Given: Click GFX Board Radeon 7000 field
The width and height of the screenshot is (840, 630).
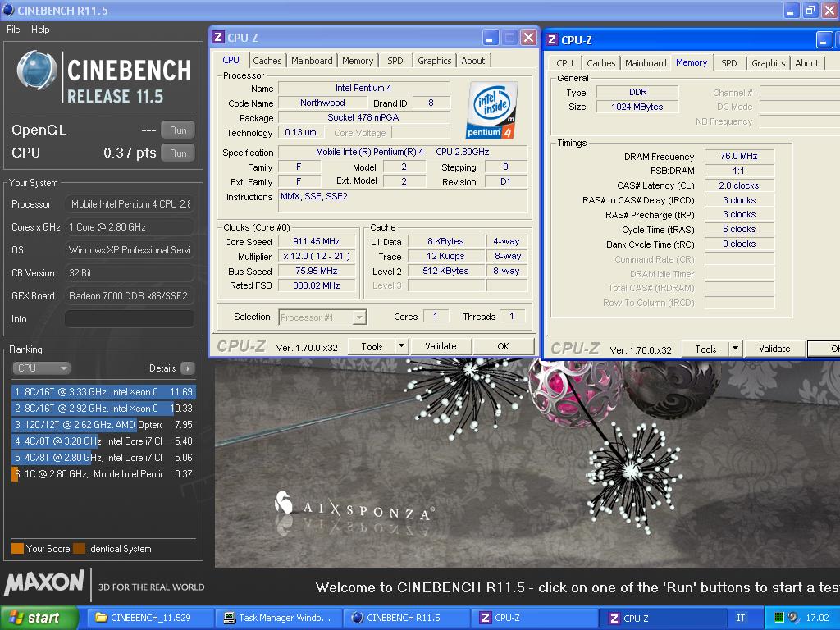Looking at the screenshot, I should point(129,295).
